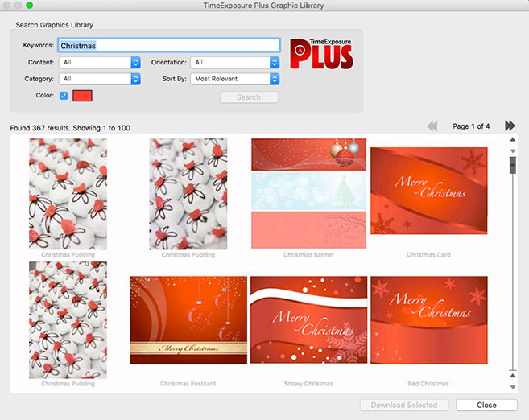The image size is (529, 420).
Task: Change the Sort By Most Relevant dropdown
Action: [x=235, y=79]
